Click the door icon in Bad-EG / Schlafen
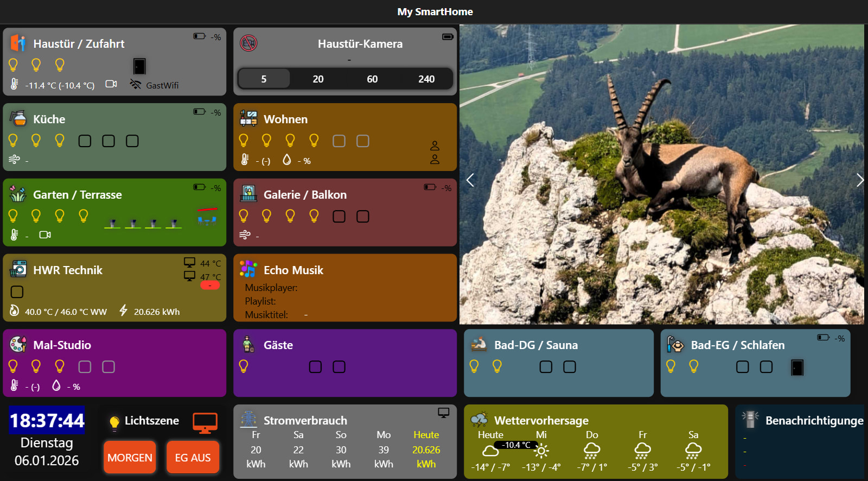 click(x=797, y=368)
